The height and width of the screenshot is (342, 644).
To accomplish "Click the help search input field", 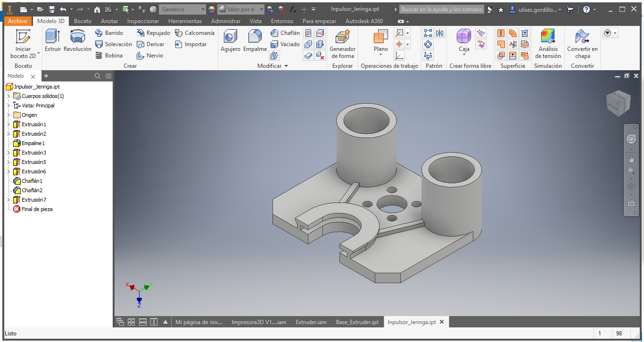I will [x=441, y=9].
